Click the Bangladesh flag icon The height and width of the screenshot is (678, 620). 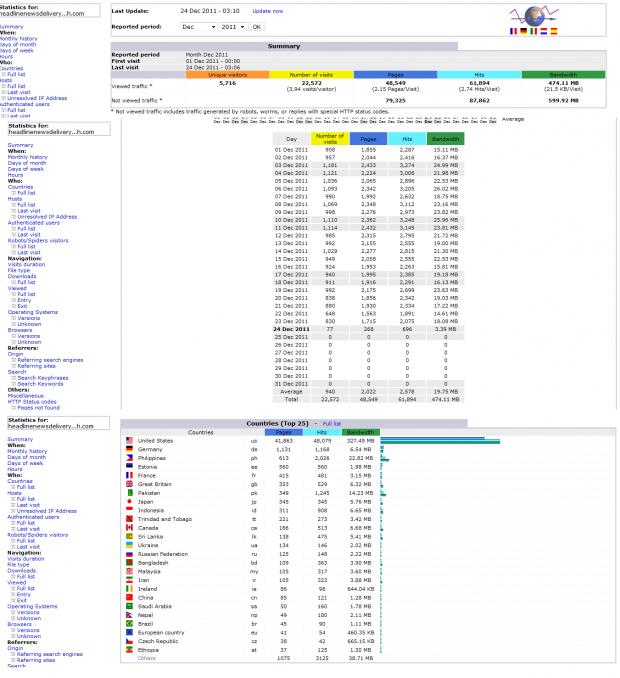click(x=129, y=563)
